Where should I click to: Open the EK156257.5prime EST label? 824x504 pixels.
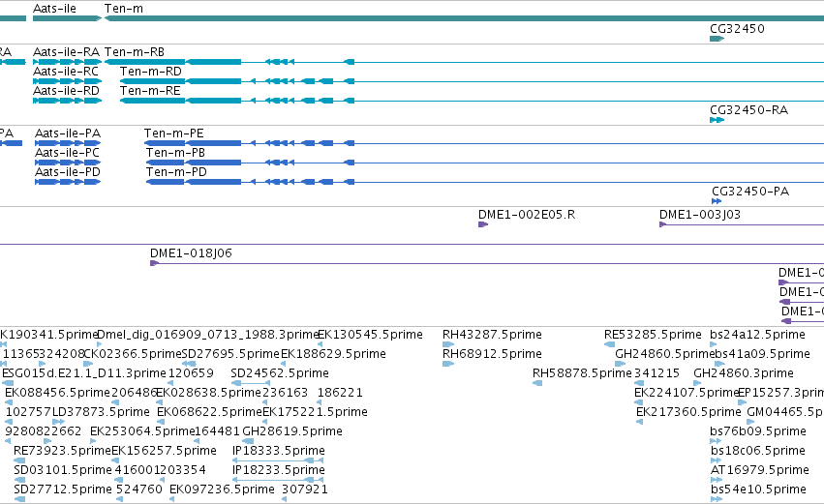164,451
